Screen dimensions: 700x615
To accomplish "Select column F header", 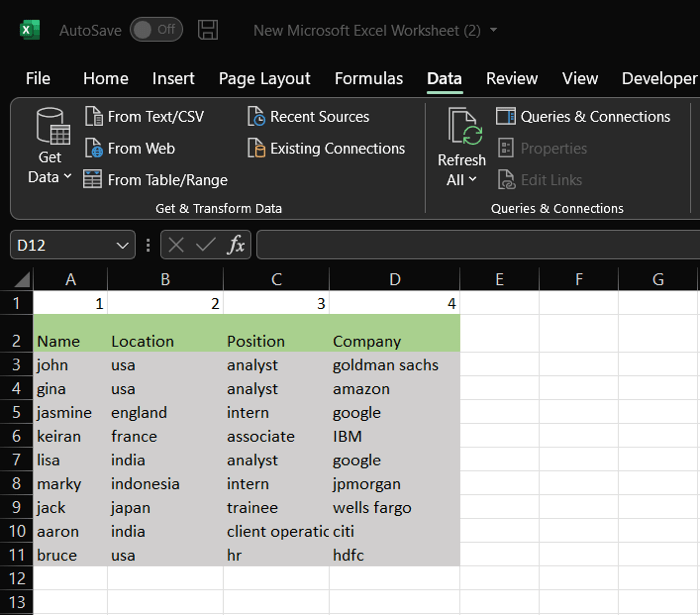I will click(x=579, y=279).
